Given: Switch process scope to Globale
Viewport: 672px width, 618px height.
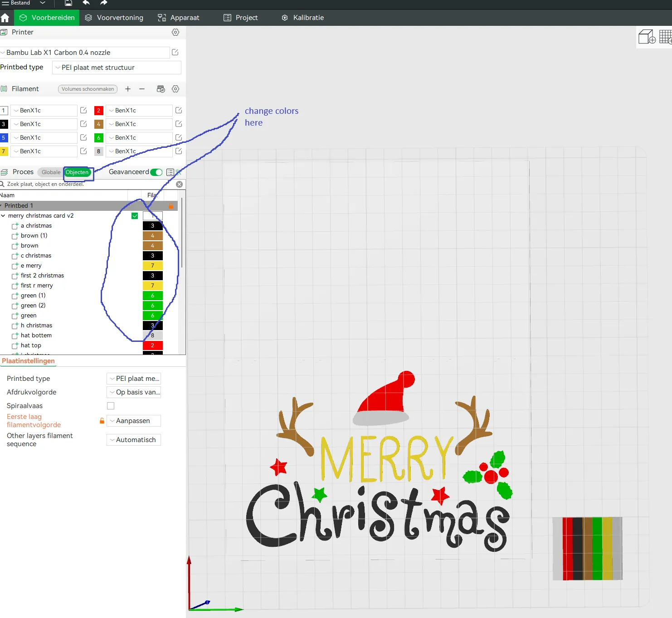Looking at the screenshot, I should point(51,172).
